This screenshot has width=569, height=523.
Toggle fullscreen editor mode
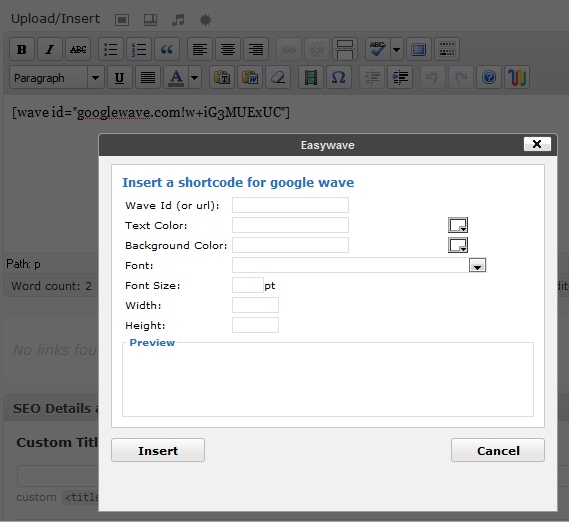click(x=419, y=49)
